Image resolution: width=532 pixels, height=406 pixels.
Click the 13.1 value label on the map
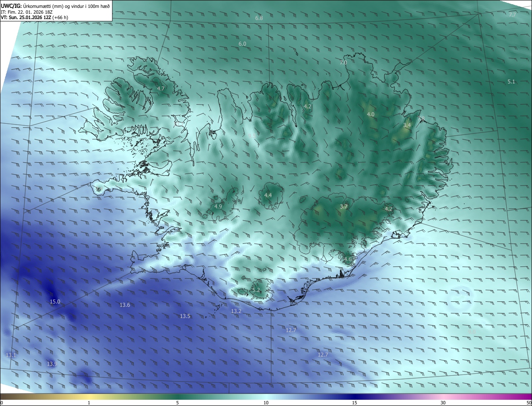click(11, 355)
